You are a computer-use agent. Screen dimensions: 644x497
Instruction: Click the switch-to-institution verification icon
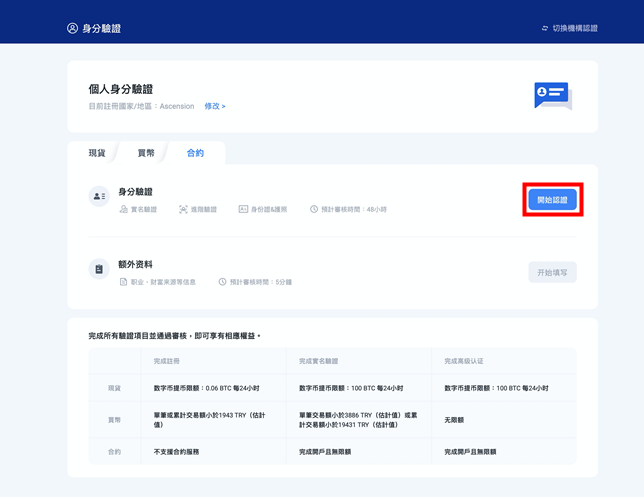point(544,28)
